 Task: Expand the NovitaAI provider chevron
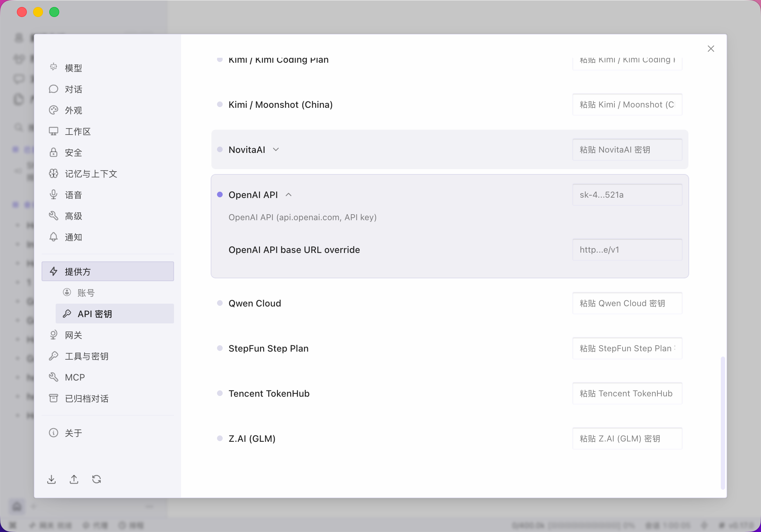[x=276, y=149]
